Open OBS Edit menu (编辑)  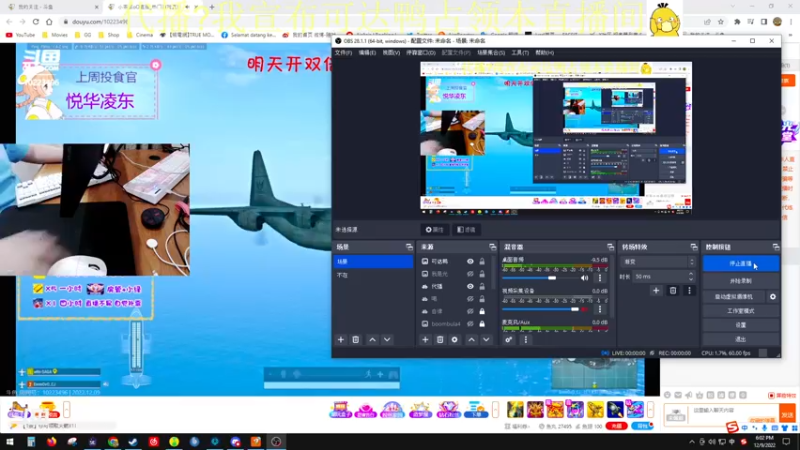click(367, 53)
